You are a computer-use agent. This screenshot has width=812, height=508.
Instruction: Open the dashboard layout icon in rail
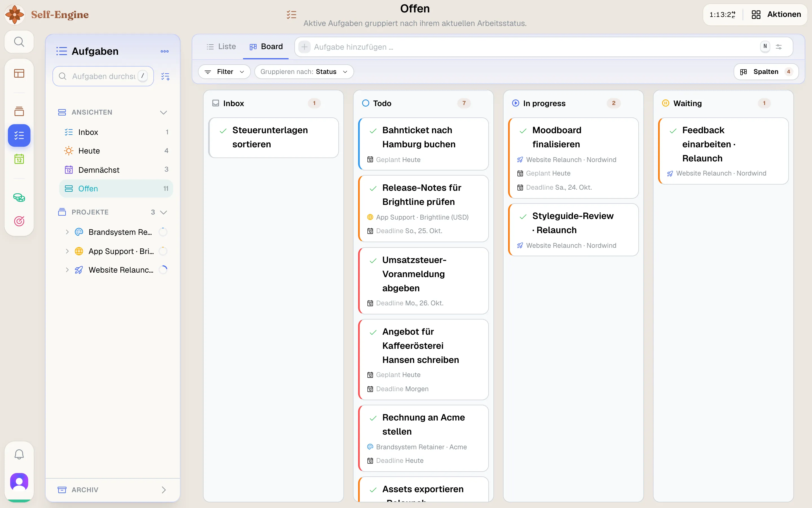pyautogui.click(x=19, y=73)
